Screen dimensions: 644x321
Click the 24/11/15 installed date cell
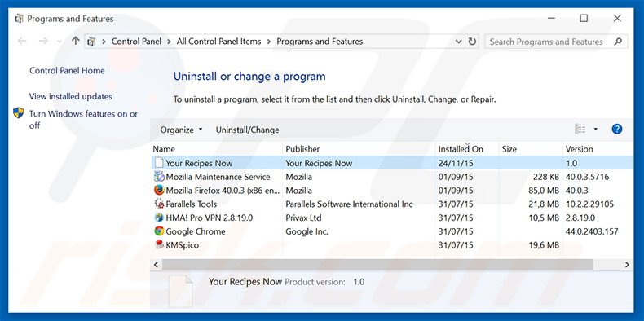pyautogui.click(x=456, y=163)
